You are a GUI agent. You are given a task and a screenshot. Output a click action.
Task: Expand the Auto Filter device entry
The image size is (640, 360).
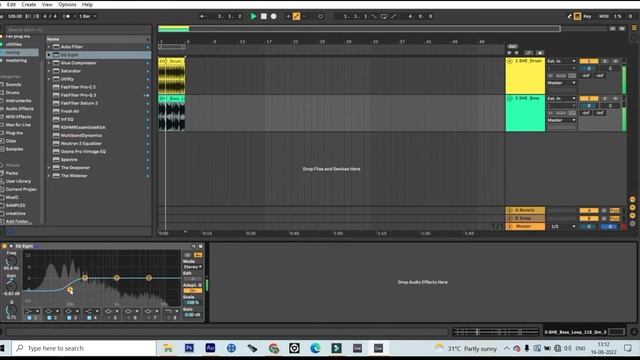pos(49,47)
